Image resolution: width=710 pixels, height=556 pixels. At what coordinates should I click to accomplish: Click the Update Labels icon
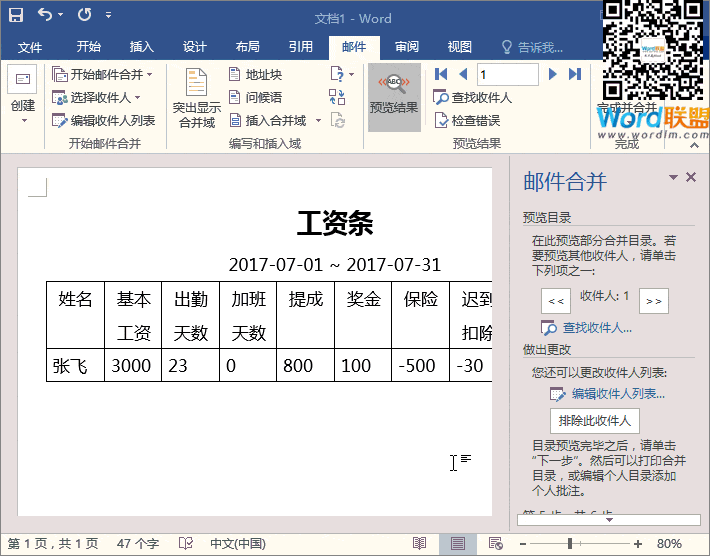338,120
